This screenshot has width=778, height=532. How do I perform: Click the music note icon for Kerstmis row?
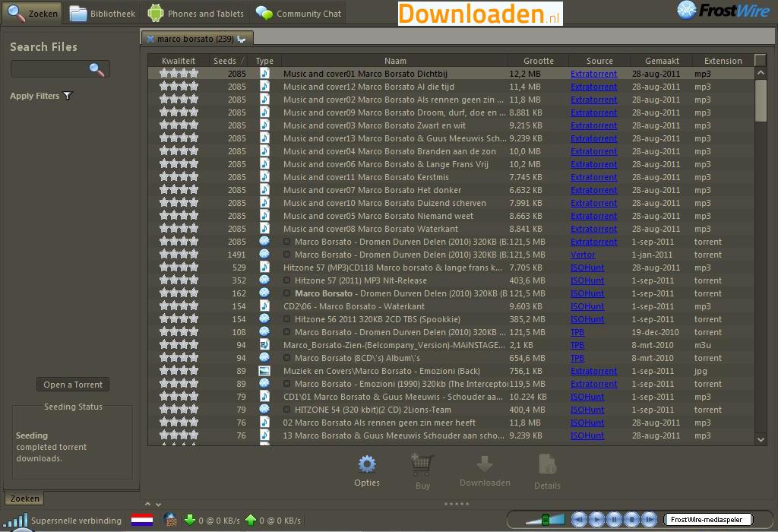pos(264,176)
